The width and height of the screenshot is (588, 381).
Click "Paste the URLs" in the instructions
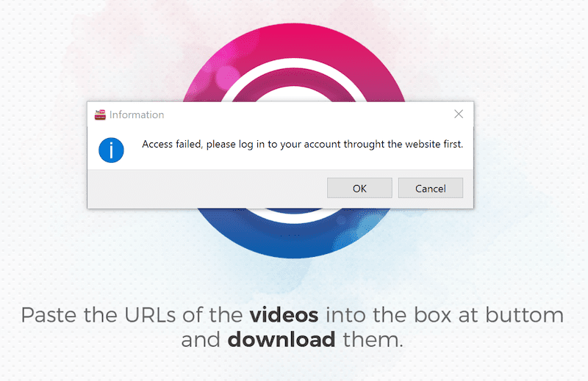[94, 316]
